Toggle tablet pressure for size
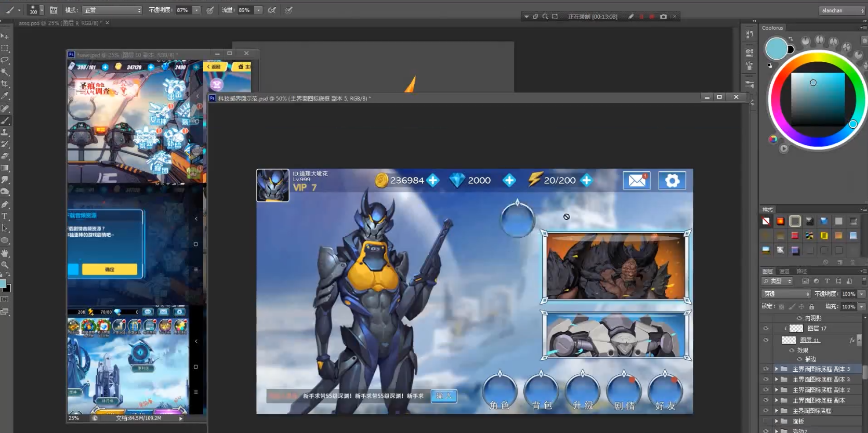Viewport: 868px width, 433px height. (x=289, y=10)
